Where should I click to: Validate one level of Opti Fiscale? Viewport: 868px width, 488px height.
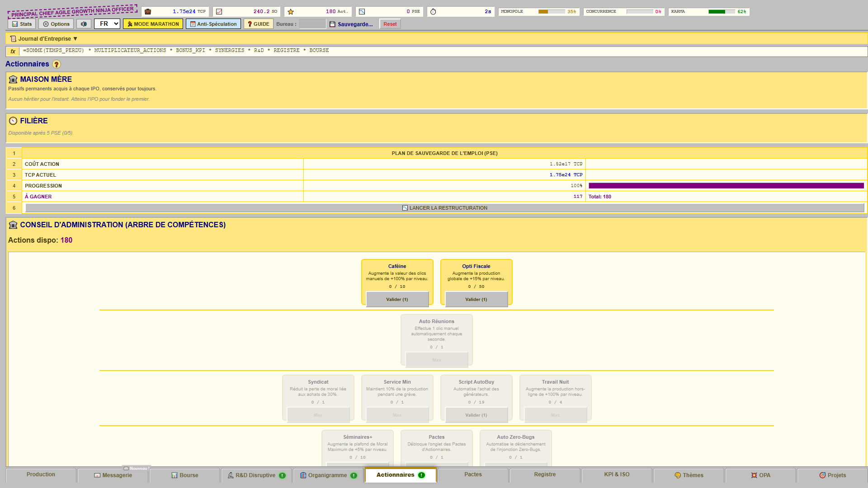tap(476, 300)
